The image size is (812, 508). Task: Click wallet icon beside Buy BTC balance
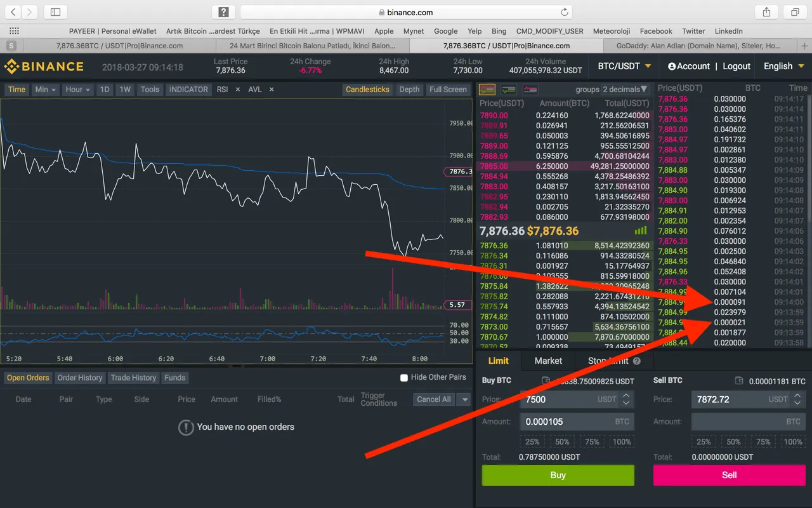tap(546, 381)
